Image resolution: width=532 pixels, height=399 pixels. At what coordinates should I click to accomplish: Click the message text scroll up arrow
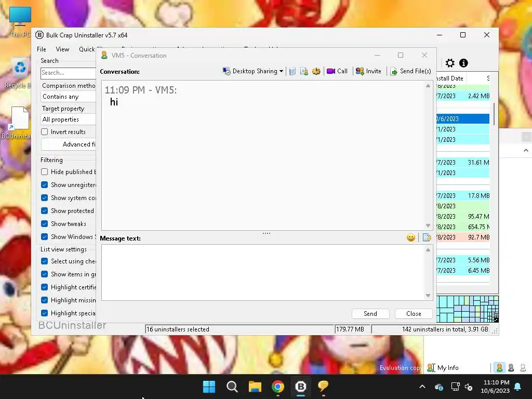tap(428, 250)
